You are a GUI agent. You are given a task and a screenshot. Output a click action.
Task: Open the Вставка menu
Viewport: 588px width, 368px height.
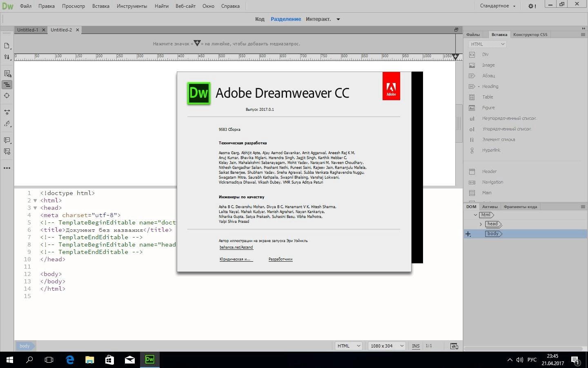pyautogui.click(x=101, y=6)
